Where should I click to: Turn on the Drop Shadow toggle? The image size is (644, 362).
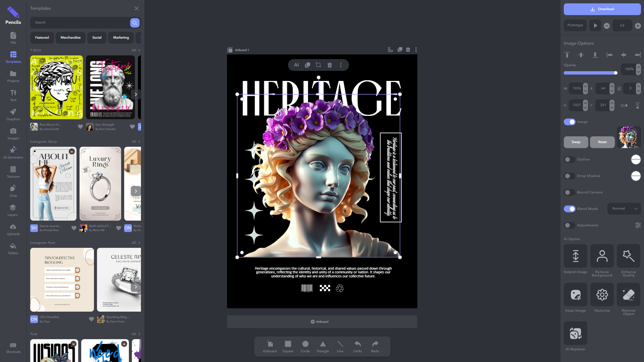[569, 176]
